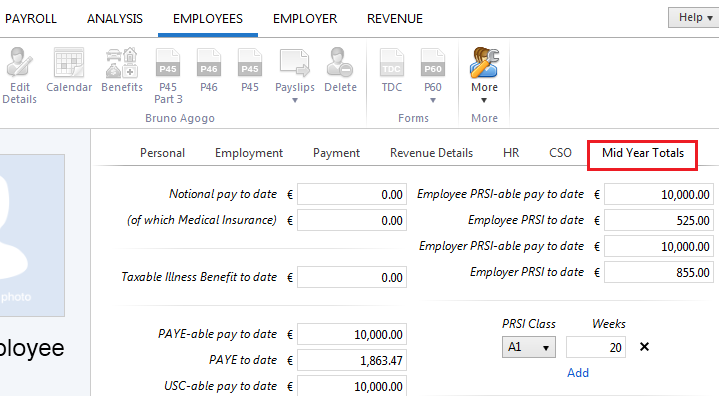Expand the Payslips dropdown arrow
719x396 pixels.
(295, 100)
